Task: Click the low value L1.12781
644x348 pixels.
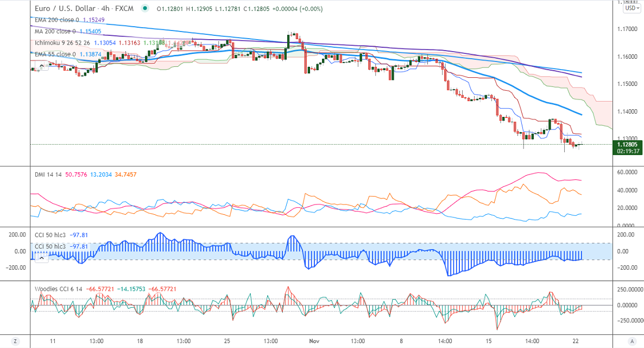Action: click(228, 9)
